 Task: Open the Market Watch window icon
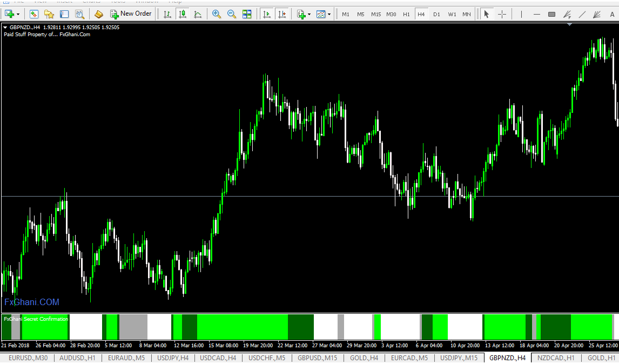[34, 14]
